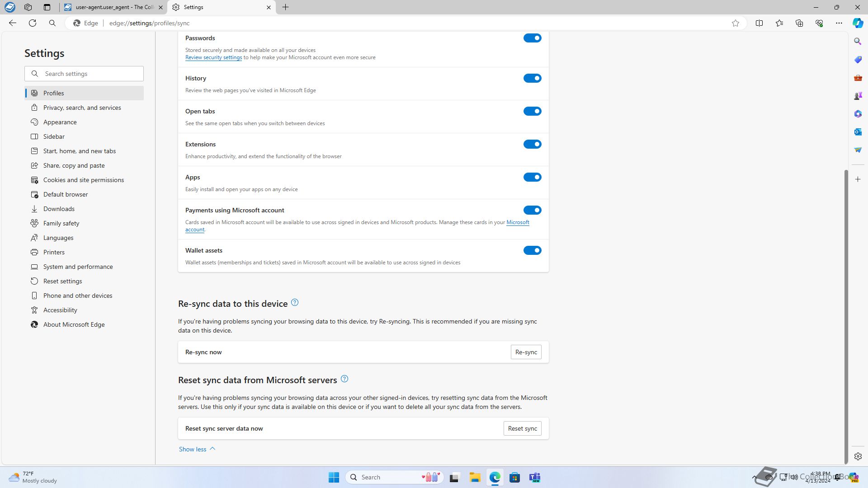Open File Explorer from taskbar
Image resolution: width=868 pixels, height=488 pixels.
475,478
